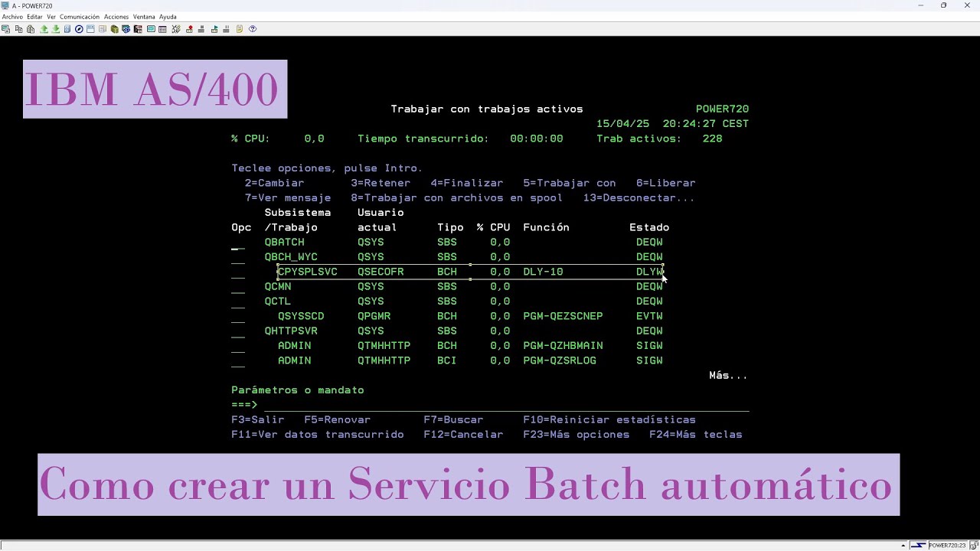The image size is (980, 551).
Task: Click the window-panel icon after the compass
Action: [x=90, y=29]
